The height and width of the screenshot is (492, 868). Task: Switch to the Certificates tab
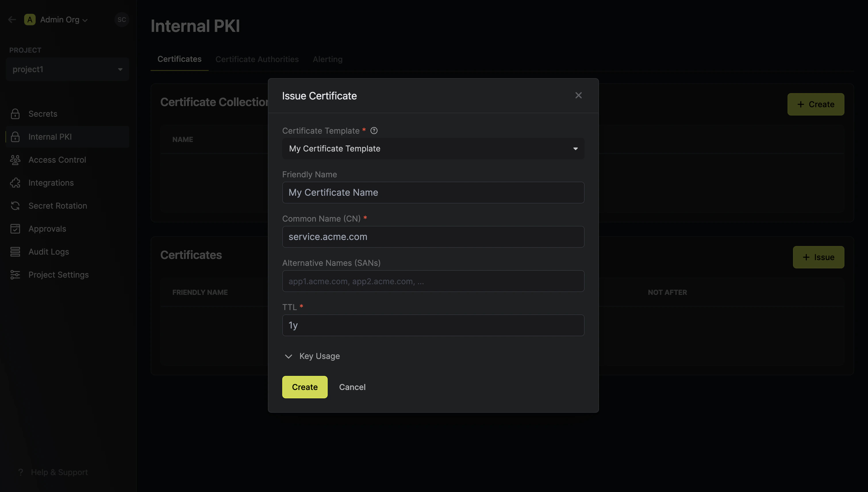coord(179,59)
